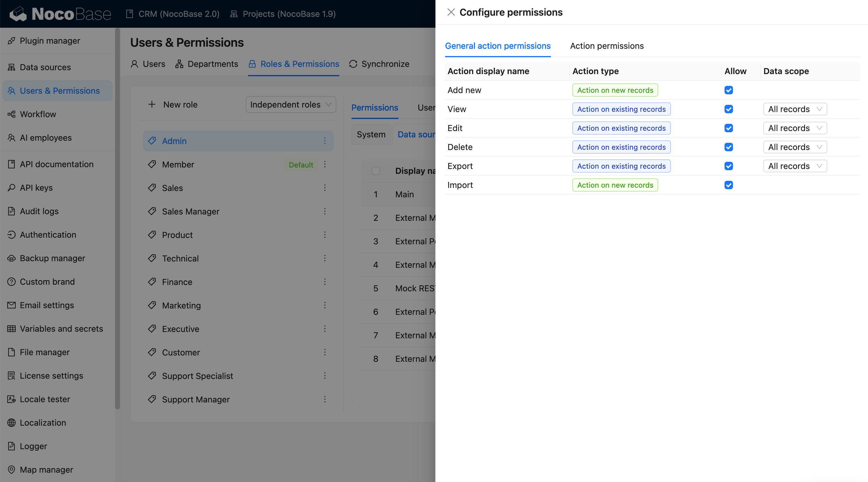Open the Export data scope dropdown

[794, 166]
